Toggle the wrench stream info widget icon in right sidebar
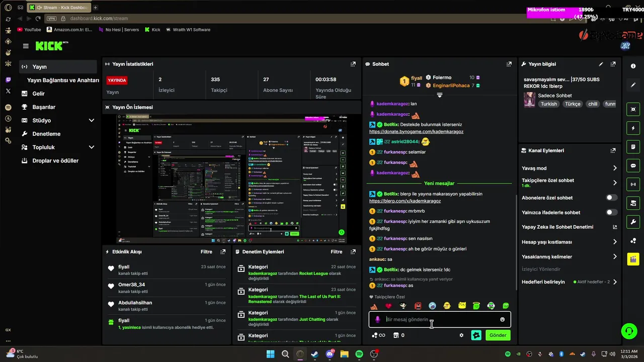This screenshot has width=644, height=362. (x=633, y=222)
